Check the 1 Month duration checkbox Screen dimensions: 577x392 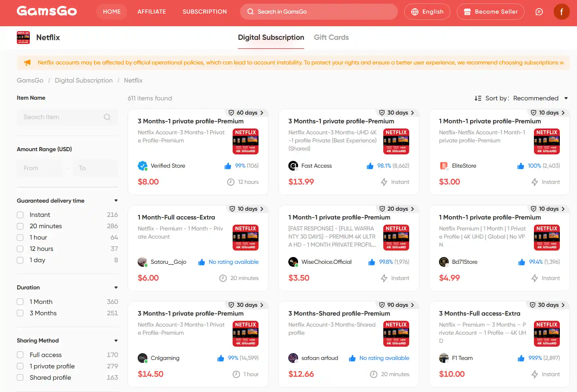coord(20,302)
